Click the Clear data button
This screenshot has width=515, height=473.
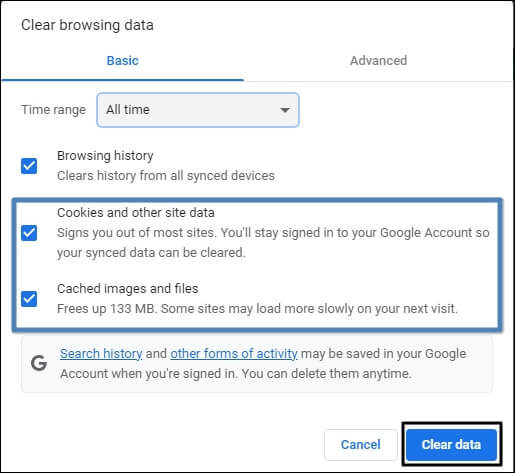point(451,444)
